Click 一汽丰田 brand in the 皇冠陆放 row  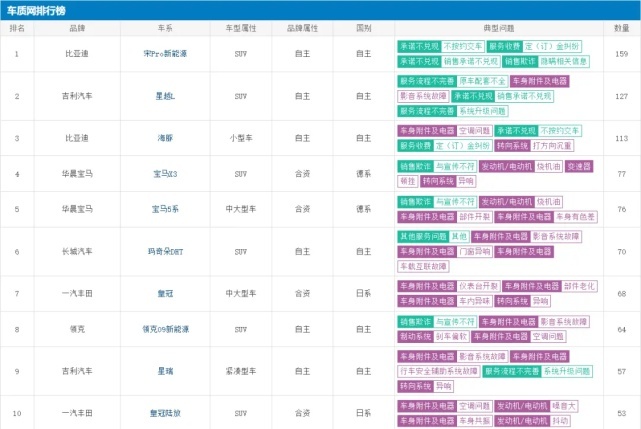click(77, 413)
